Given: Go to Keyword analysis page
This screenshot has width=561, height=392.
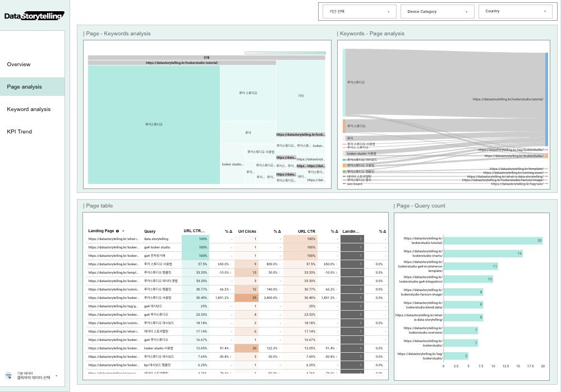Looking at the screenshot, I should click(x=29, y=109).
